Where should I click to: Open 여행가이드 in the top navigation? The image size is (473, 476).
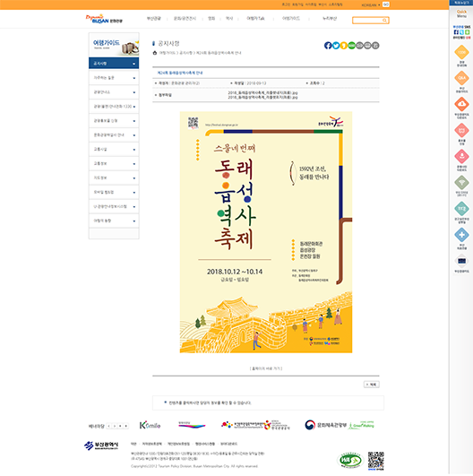(x=291, y=19)
